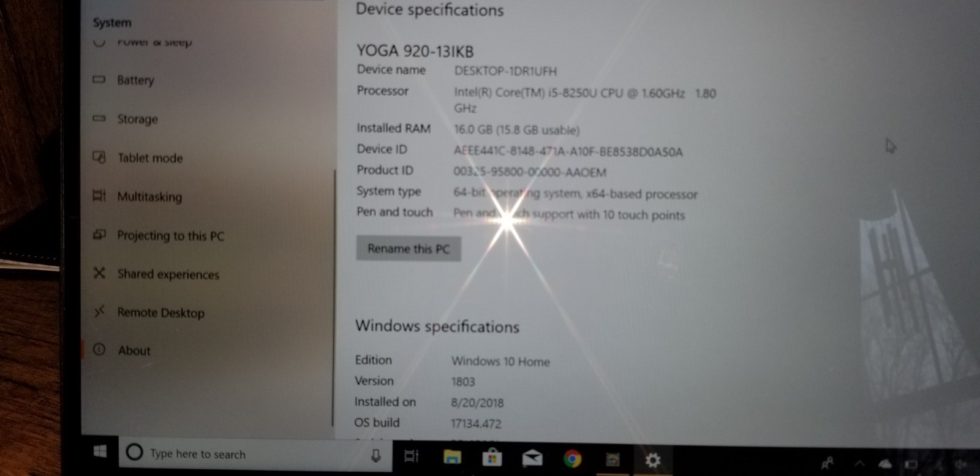Show hidden tray icons chevron
This screenshot has height=476, width=980.
click(860, 464)
